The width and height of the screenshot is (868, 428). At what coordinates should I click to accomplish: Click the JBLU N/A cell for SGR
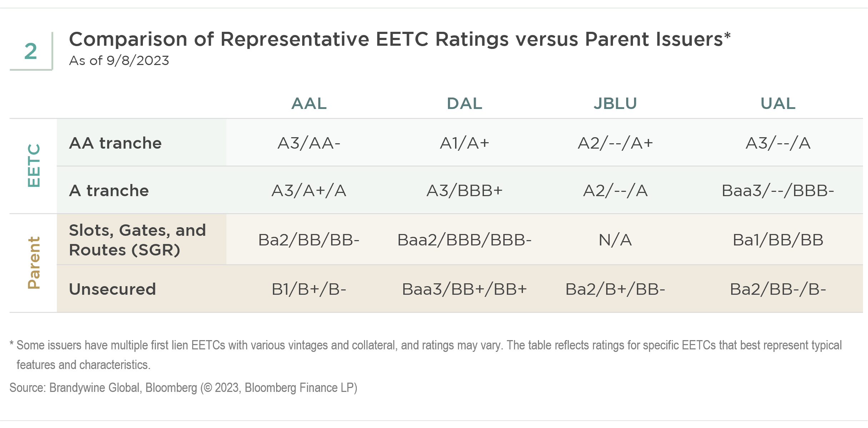615,240
